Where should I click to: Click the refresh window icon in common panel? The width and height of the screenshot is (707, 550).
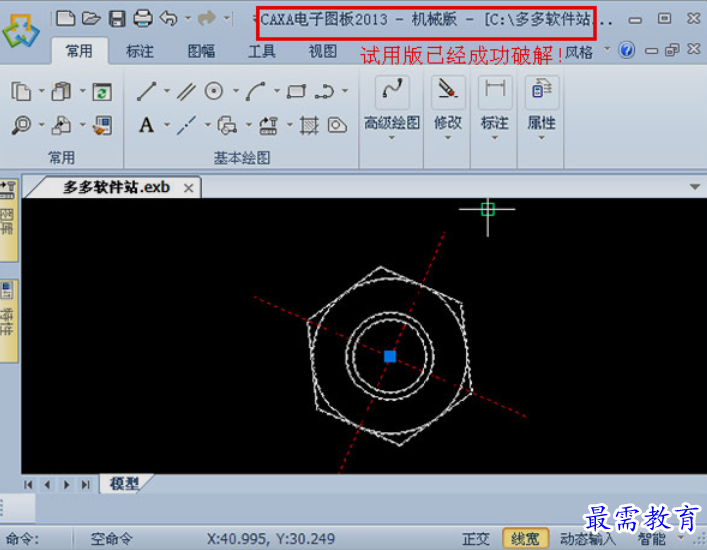pos(102,92)
